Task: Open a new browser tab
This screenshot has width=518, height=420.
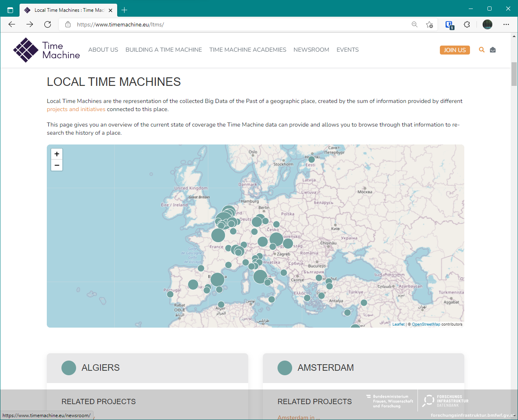Action: pyautogui.click(x=125, y=10)
